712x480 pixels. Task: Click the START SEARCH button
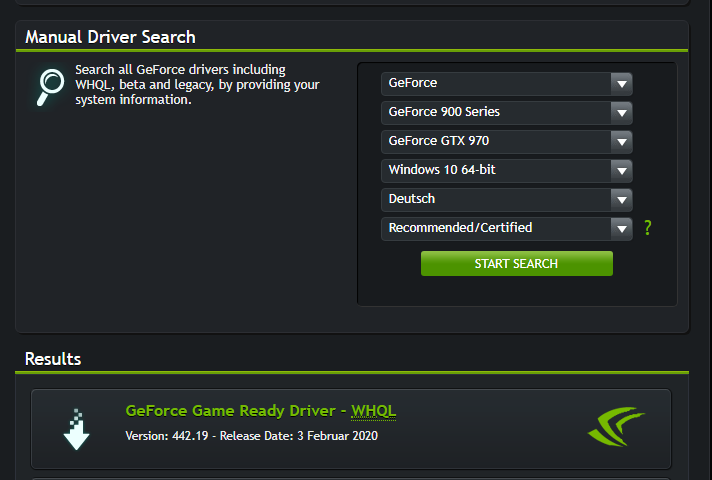[517, 263]
